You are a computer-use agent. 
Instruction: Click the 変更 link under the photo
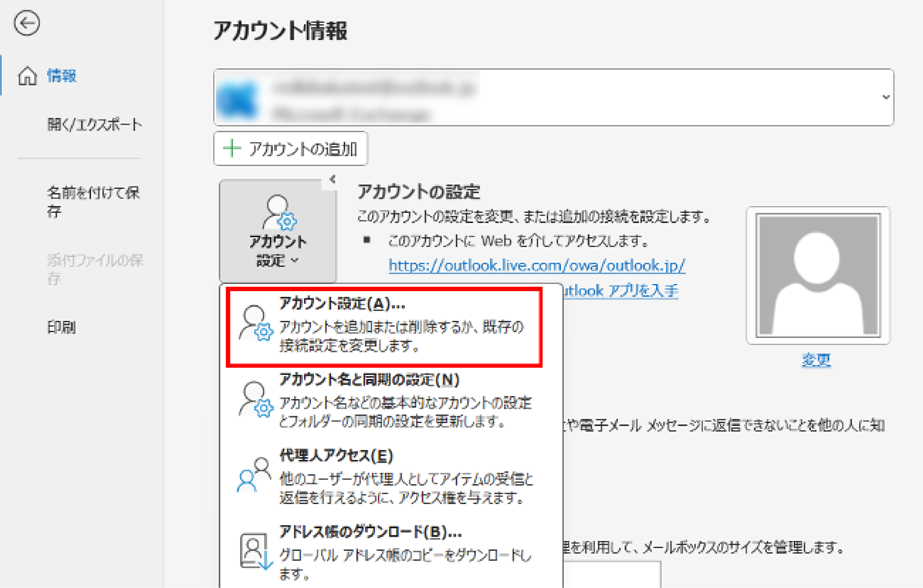tap(816, 360)
